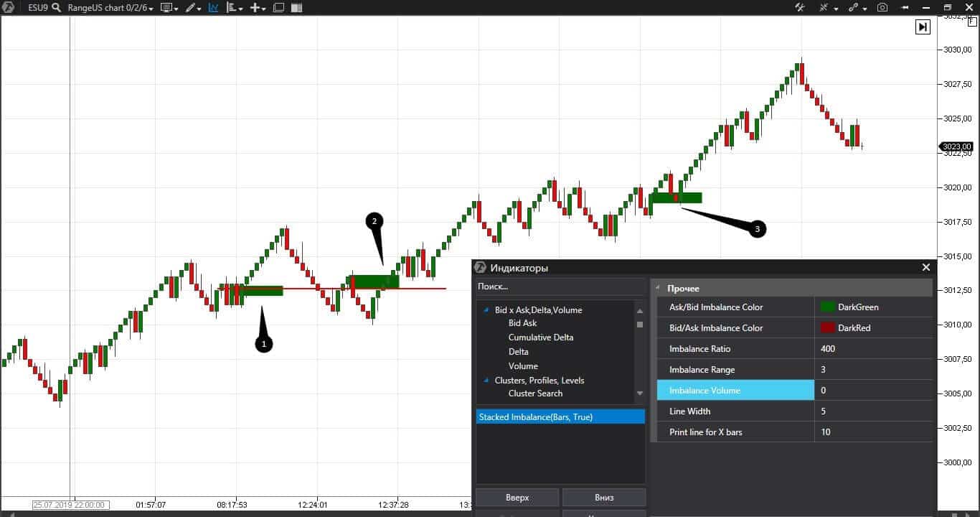Click the screenshot camera icon
This screenshot has width=980, height=517.
coord(882,8)
